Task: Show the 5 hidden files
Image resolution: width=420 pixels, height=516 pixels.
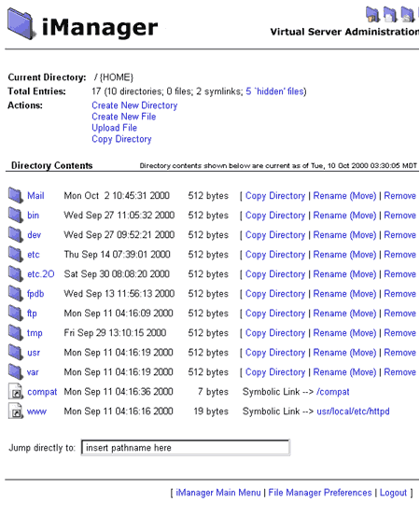Action: point(274,91)
